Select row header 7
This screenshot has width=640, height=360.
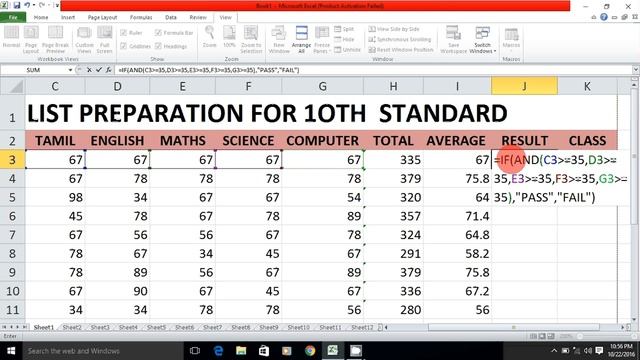12,235
